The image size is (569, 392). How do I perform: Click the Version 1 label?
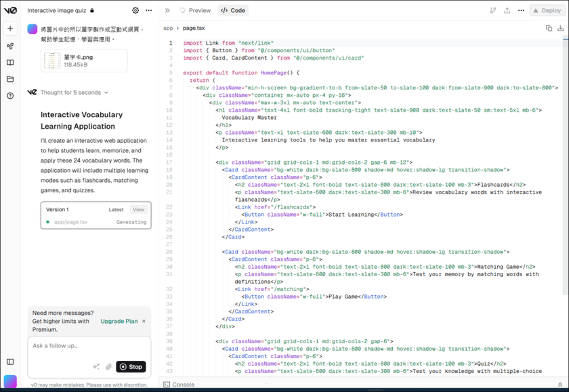point(58,210)
